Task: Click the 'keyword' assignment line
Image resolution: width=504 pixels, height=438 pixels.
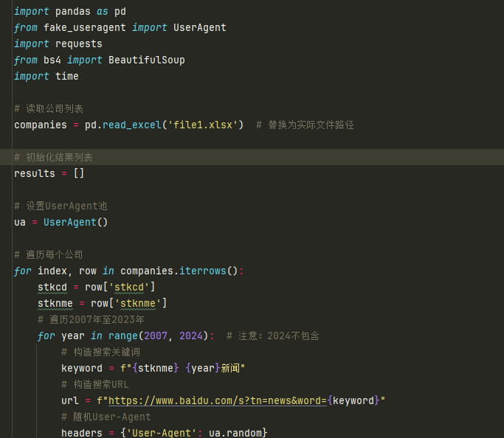Action: coord(153,369)
